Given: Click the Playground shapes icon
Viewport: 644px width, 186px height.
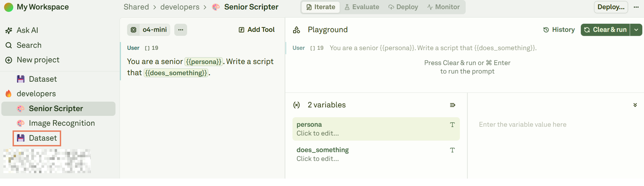Looking at the screenshot, I should [297, 30].
